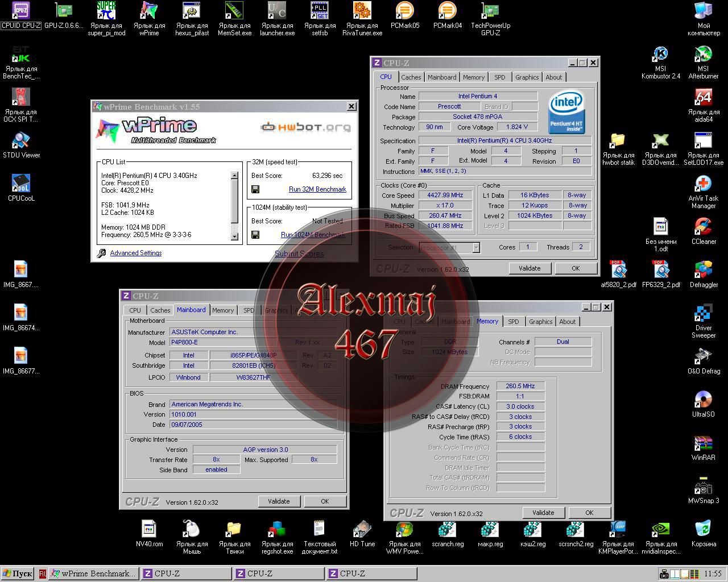Click the Run 1024M Benchmark link
Screen dimensions: 728x582
pyautogui.click(x=313, y=235)
